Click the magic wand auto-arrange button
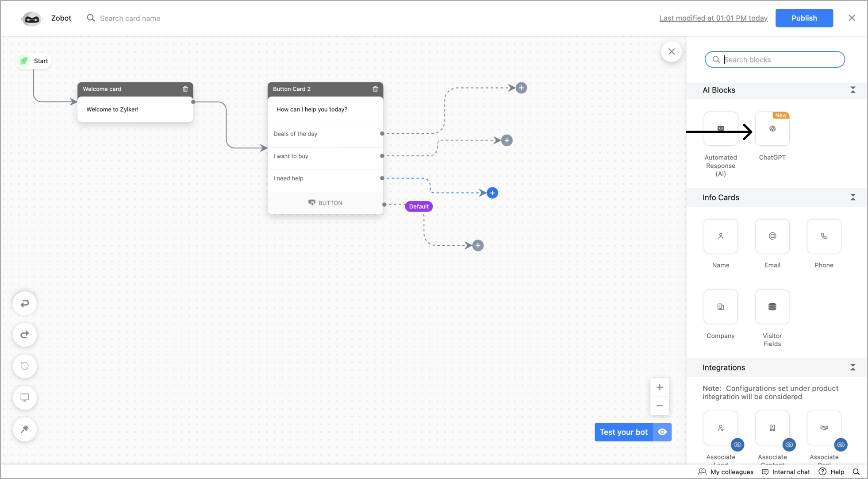 tap(25, 429)
